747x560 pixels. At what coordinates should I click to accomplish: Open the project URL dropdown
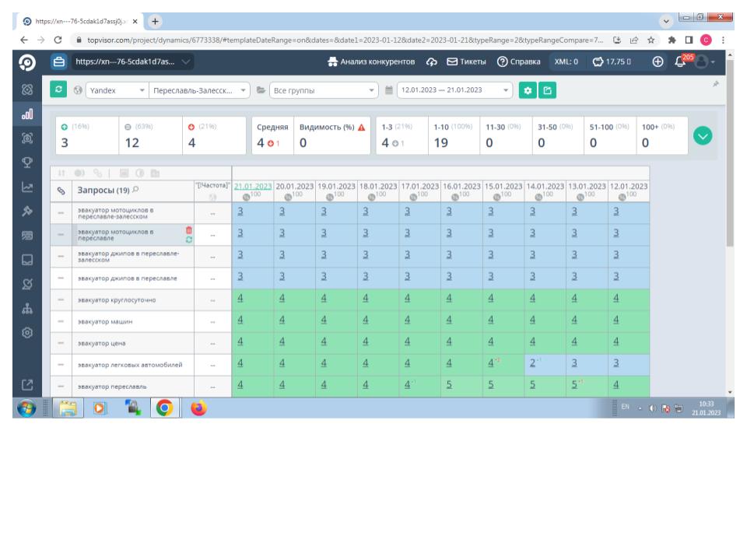(132, 62)
